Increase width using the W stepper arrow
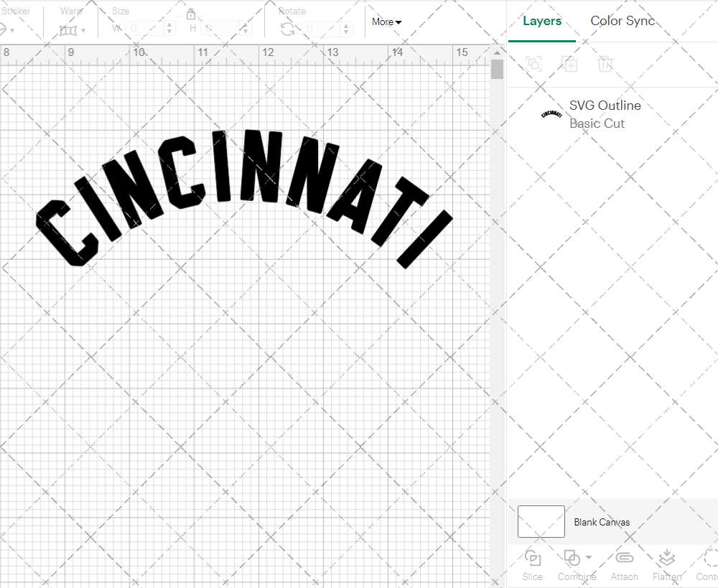The height and width of the screenshot is (588, 718). (169, 24)
